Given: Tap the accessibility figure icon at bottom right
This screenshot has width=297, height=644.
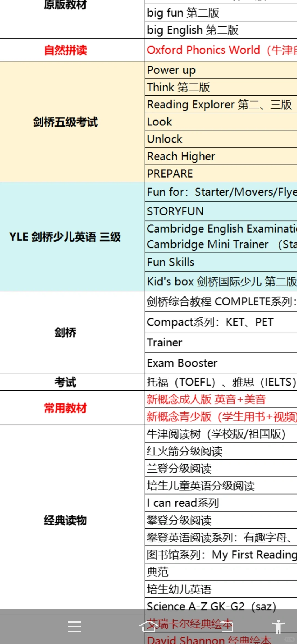Looking at the screenshot, I should pos(278,627).
